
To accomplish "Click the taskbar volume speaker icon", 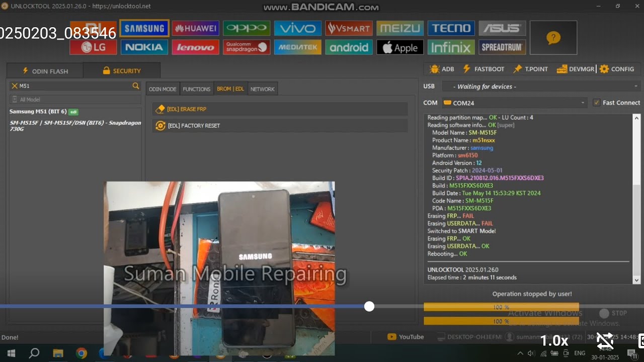I will click(531, 353).
